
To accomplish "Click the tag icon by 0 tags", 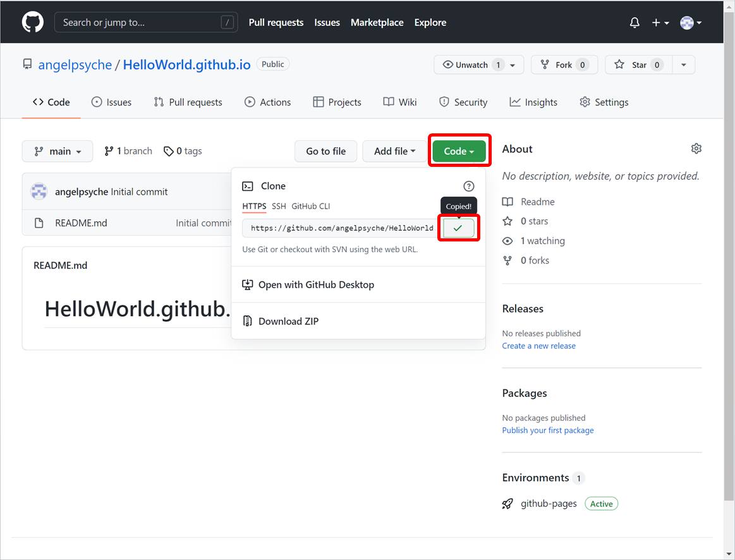I will (168, 151).
